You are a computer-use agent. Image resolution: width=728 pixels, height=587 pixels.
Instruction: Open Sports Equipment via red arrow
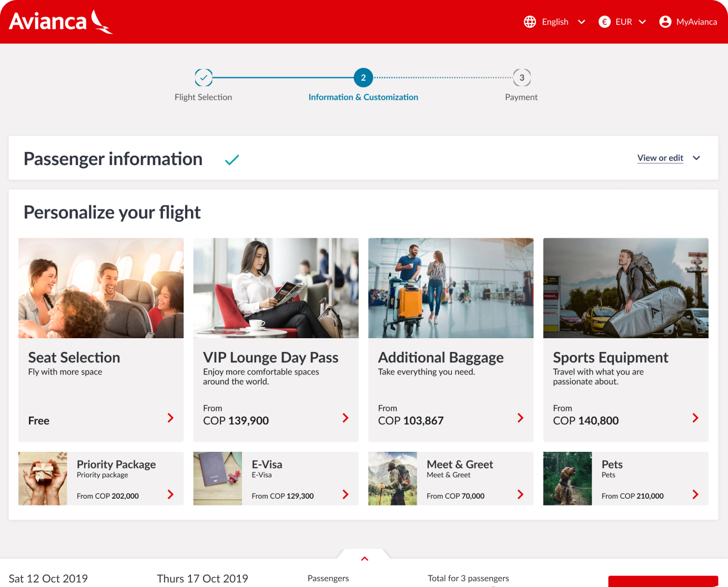tap(695, 418)
